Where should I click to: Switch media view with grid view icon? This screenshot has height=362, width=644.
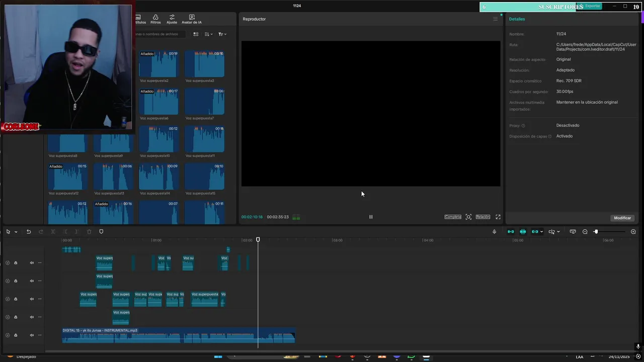[x=196, y=34]
